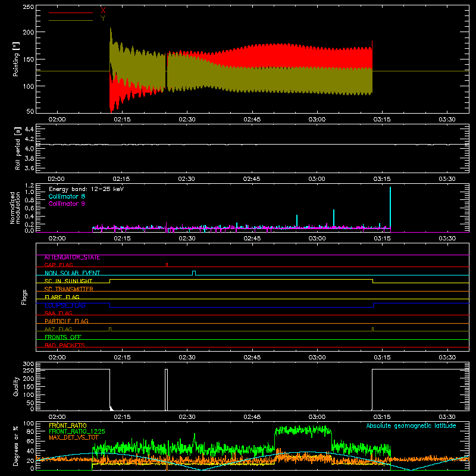Click the Pointing ["] axis title

[16, 59]
